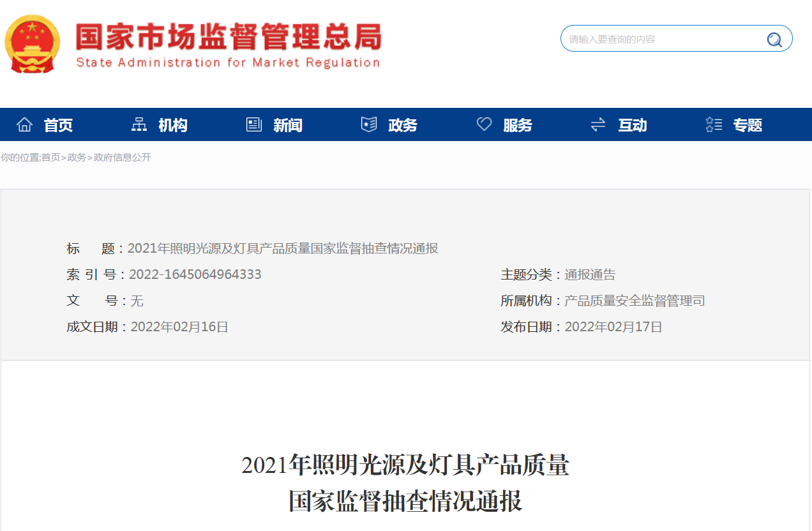This screenshot has height=531, width=812.
Task: Open the 新闻 menu item
Action: [288, 125]
